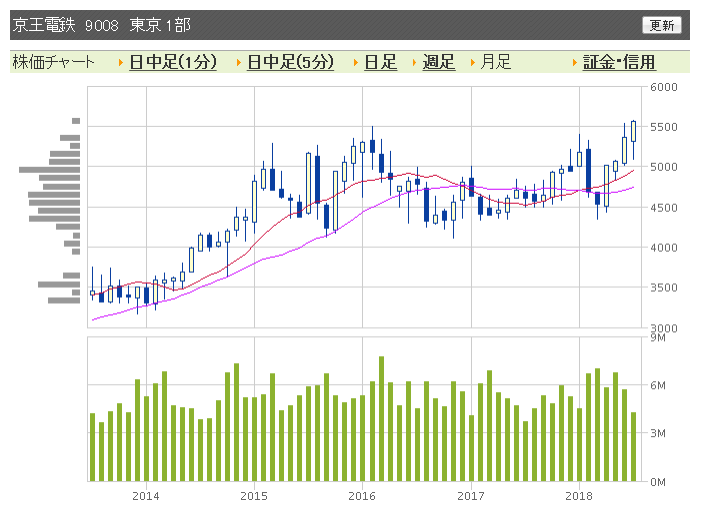Click the orange arrow before 日中足(5分)
The image size is (704, 523).
239,62
